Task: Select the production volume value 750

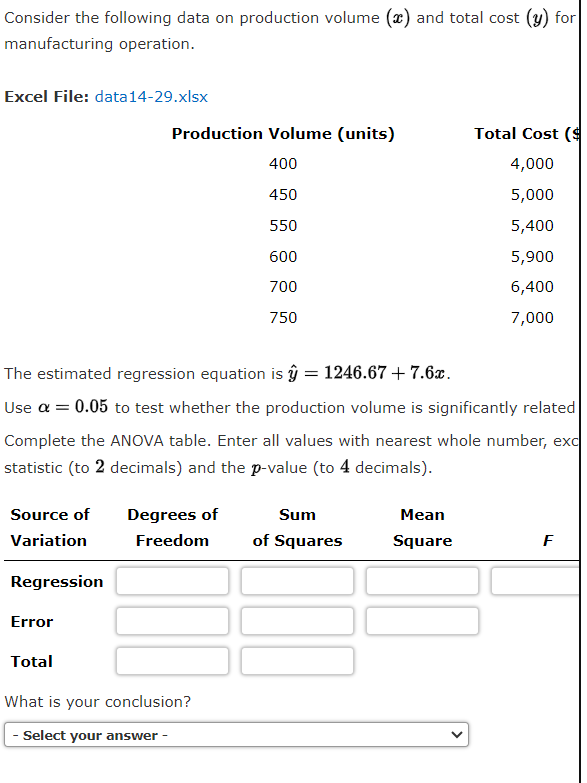Action: click(283, 318)
